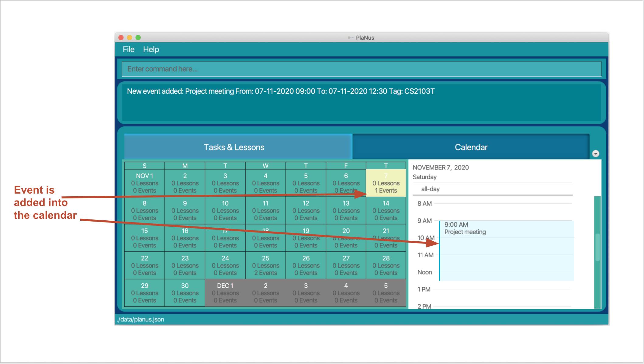The height and width of the screenshot is (364, 644).
Task: Select November 20 in the calendar
Action: tap(346, 238)
